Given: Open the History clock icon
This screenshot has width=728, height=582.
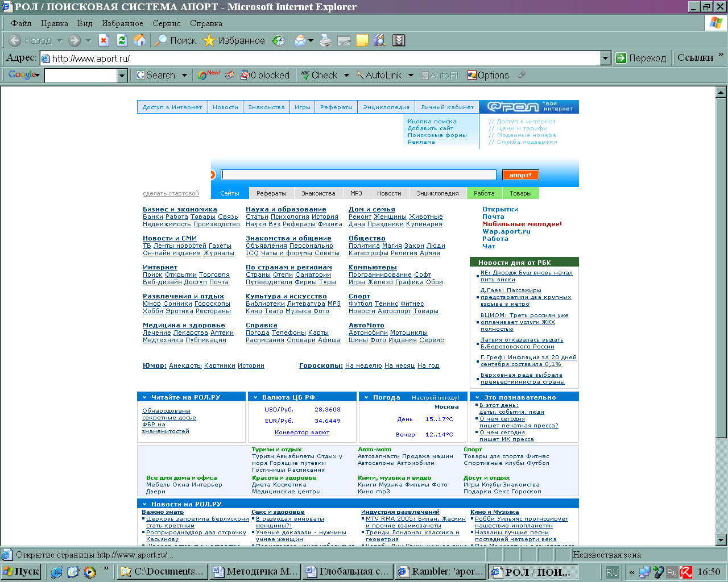Looking at the screenshot, I should click(278, 40).
